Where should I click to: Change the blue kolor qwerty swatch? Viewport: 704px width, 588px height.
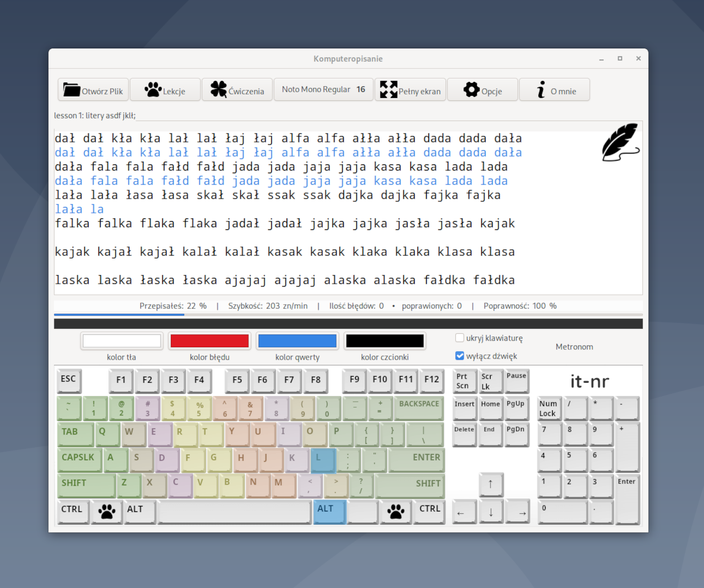point(298,341)
